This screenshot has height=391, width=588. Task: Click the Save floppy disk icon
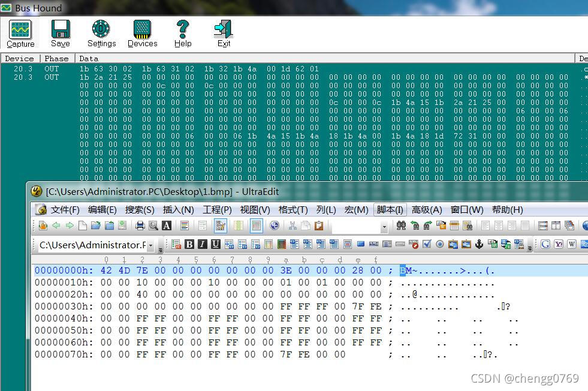(x=60, y=34)
